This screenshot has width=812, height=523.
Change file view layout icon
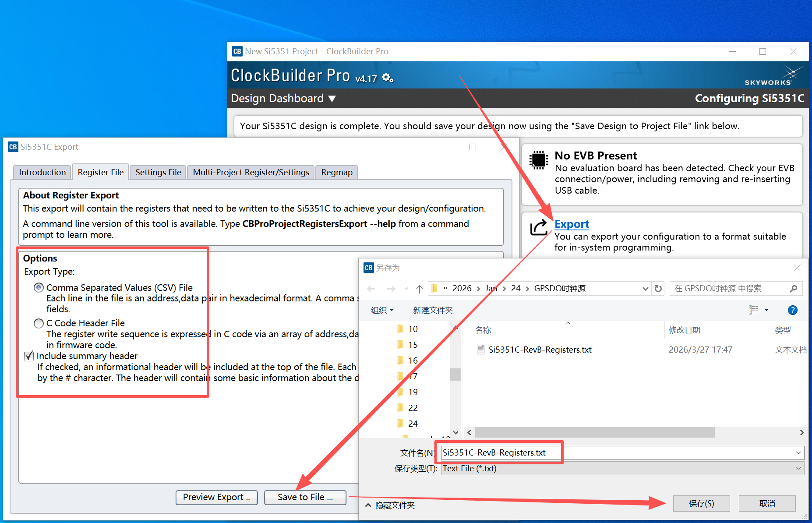[x=753, y=310]
